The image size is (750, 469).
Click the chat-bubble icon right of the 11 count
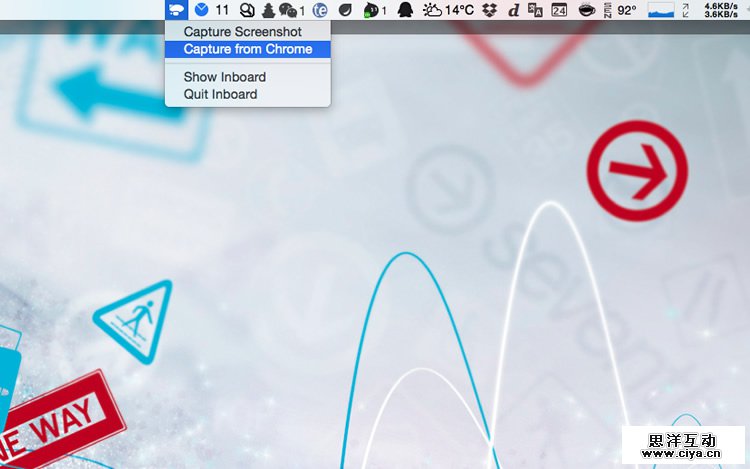[x=247, y=10]
